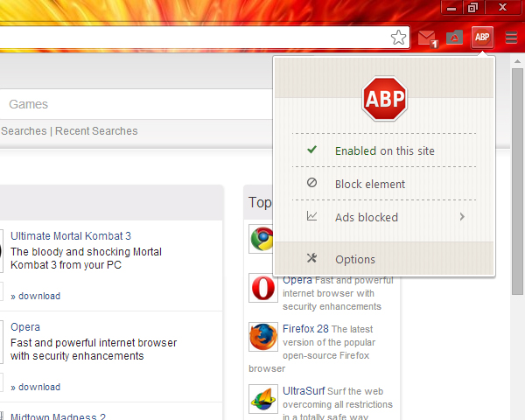
Task: Open the Chrome hamburger menu
Action: (x=511, y=37)
